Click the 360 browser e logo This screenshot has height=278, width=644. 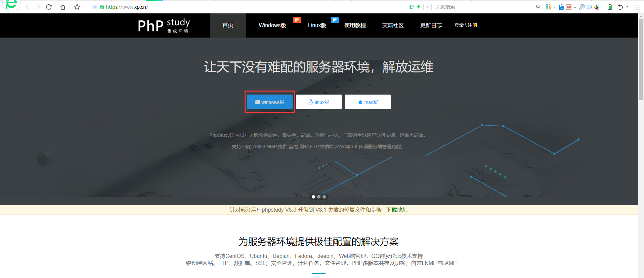11,4
